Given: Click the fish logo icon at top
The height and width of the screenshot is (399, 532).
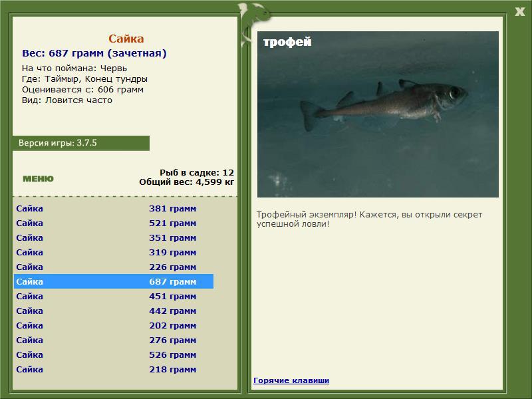Looking at the screenshot, I should 254,24.
